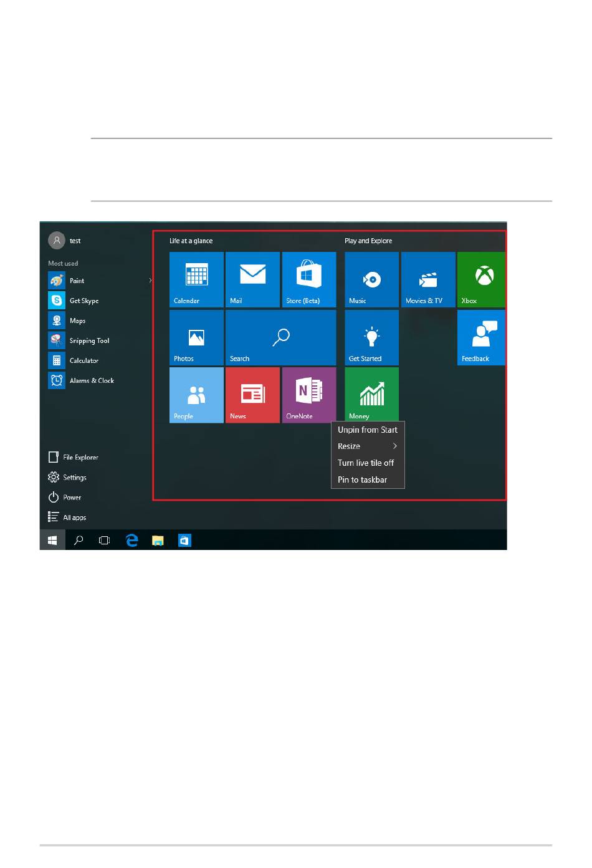Viewport: 592px width, 868px height.
Task: Open the Movies & TV tile
Action: click(x=428, y=279)
